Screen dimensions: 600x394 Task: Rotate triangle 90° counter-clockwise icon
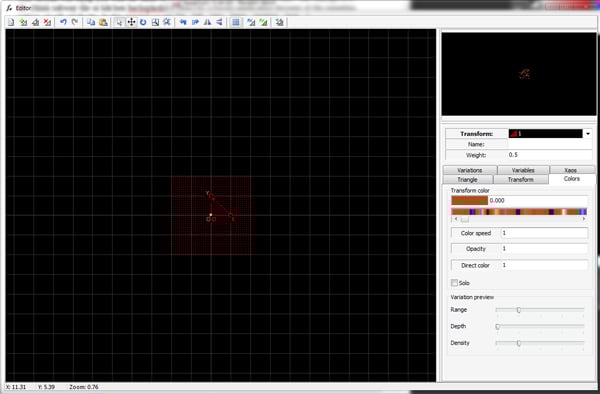183,22
